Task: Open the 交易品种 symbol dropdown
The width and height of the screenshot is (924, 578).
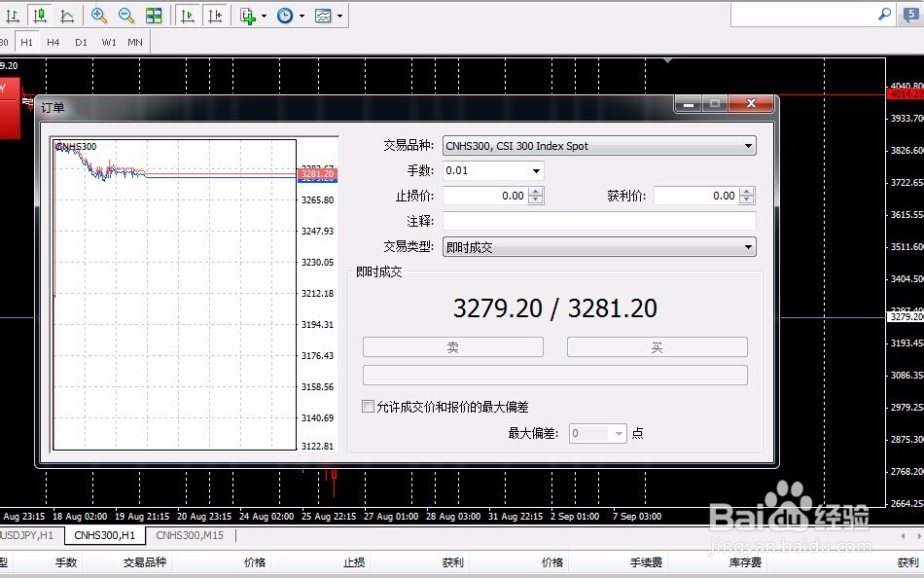Action: pyautogui.click(x=748, y=145)
